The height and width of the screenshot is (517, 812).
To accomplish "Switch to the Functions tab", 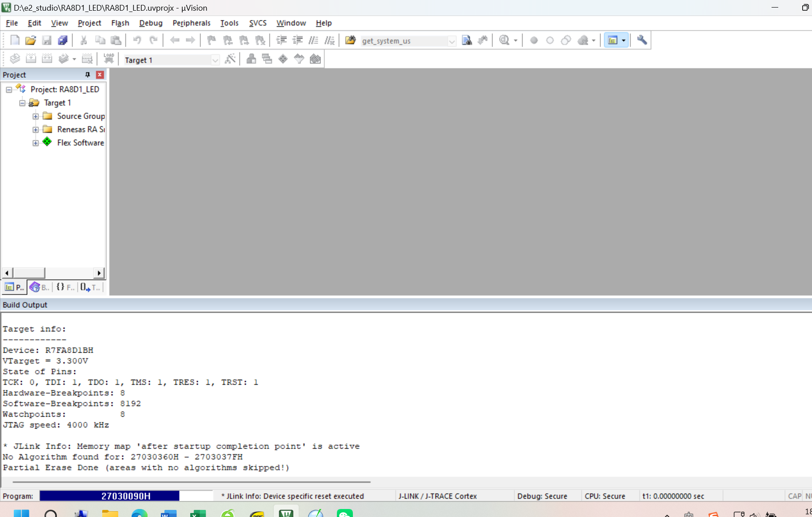I will (x=65, y=287).
